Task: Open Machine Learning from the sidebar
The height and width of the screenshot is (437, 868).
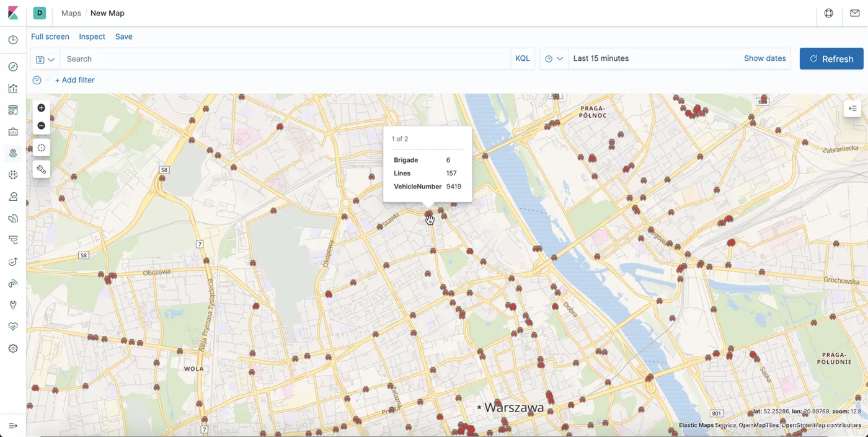Action: (x=13, y=175)
